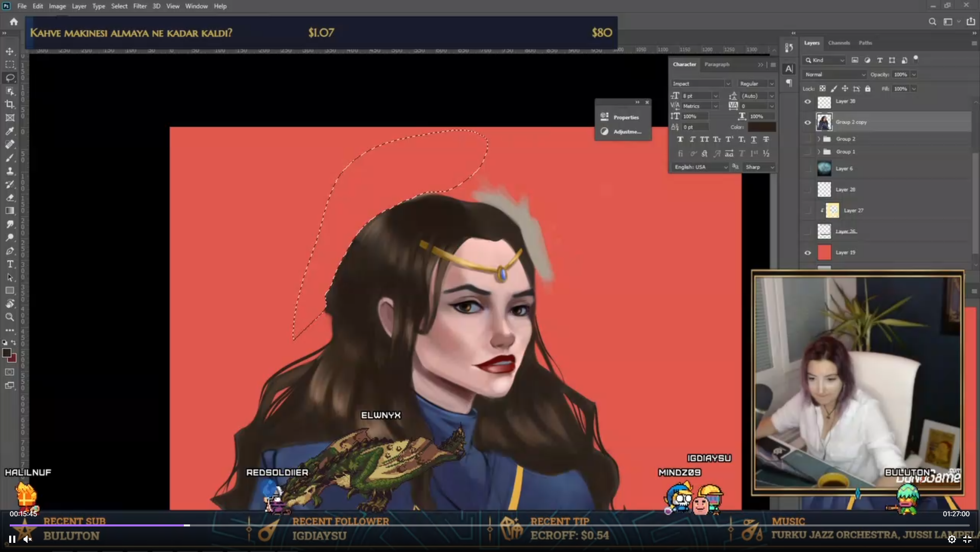Viewport: 980px width, 552px height.
Task: Select the Gradient tool
Action: click(x=10, y=211)
